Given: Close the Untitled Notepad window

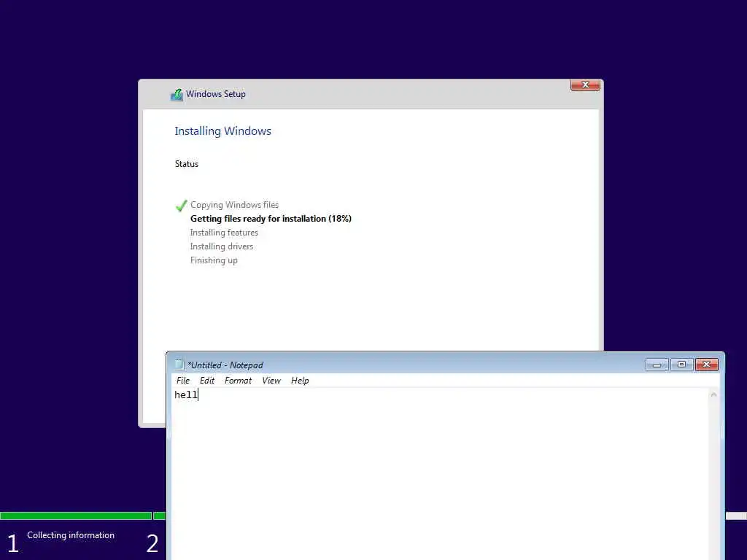Looking at the screenshot, I should pos(706,365).
